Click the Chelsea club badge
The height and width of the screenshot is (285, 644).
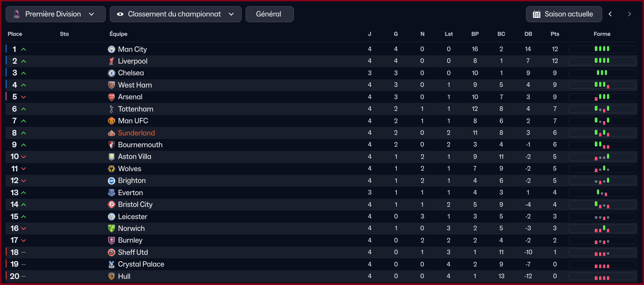111,73
